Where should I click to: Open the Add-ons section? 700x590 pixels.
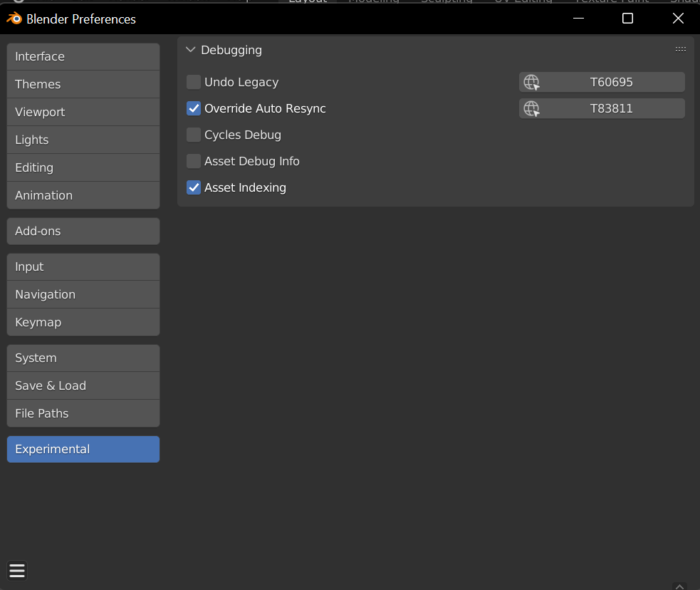[x=83, y=232]
